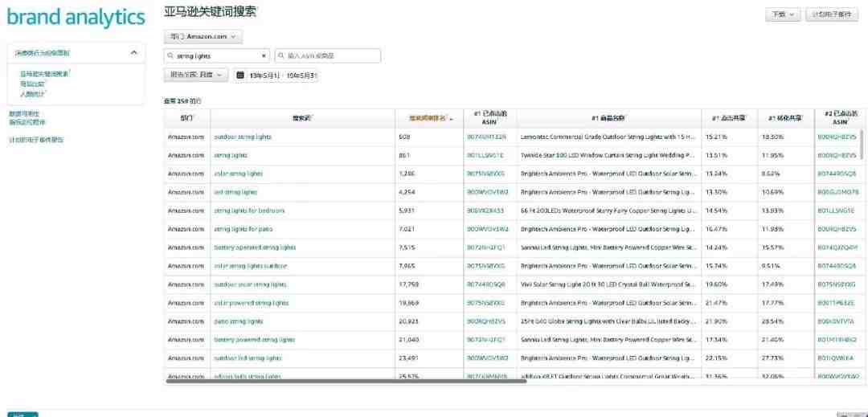The image size is (868, 417).
Task: Select the 'Twinkle Star 300 LED' product title cell
Action: pyautogui.click(x=608, y=155)
